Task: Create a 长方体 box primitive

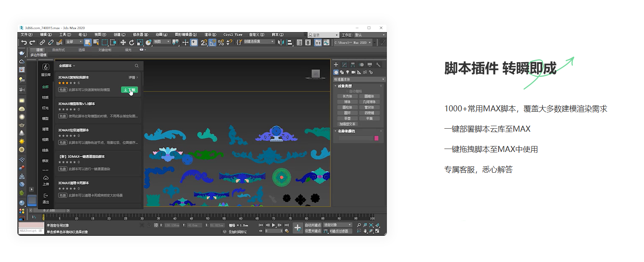Action: coord(348,97)
